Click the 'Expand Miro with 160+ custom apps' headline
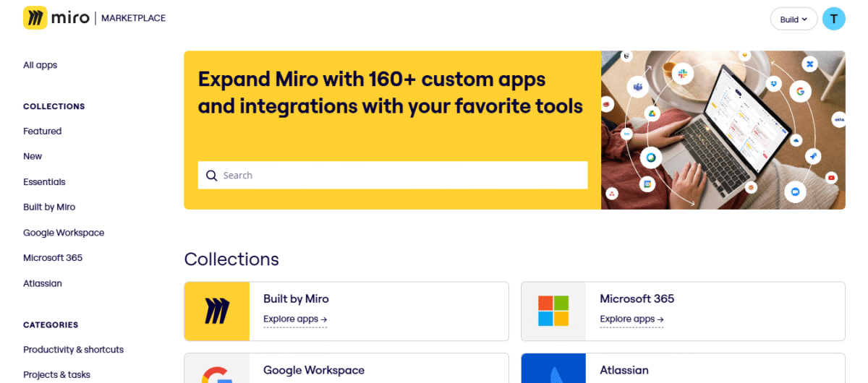Image resolution: width=868 pixels, height=383 pixels. coord(391,92)
